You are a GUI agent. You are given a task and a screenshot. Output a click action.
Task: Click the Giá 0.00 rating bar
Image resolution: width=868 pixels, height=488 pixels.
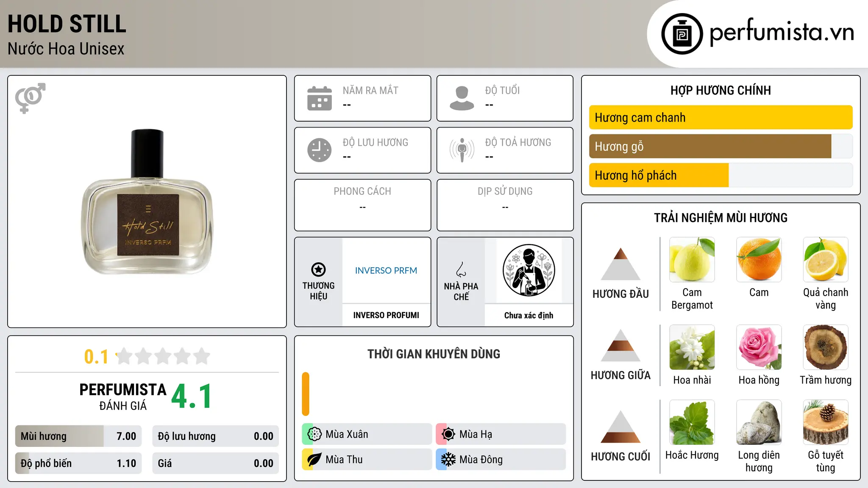[215, 463]
